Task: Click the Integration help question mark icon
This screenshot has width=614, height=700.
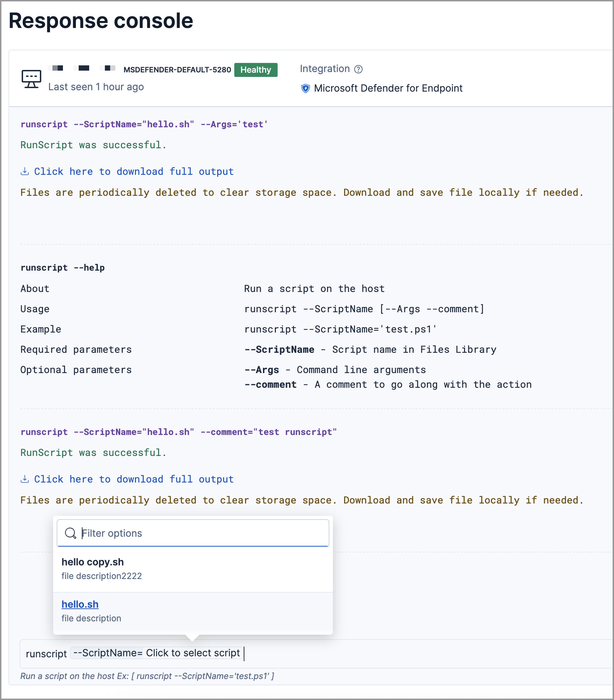Action: [358, 69]
